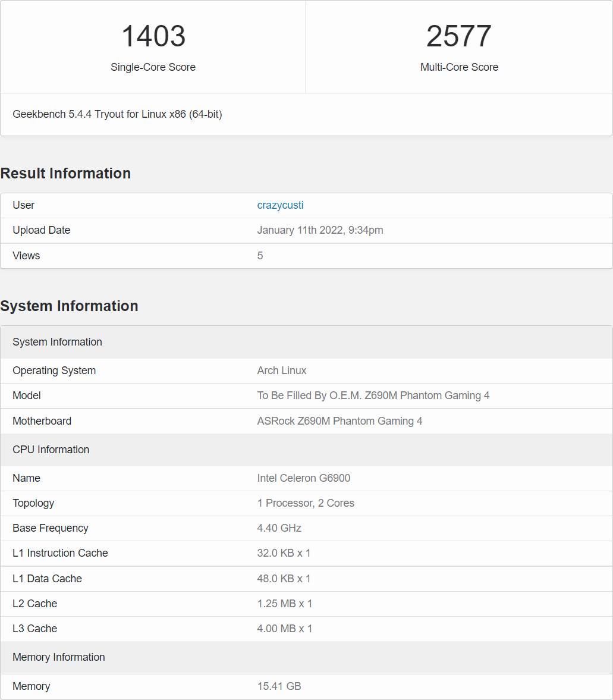This screenshot has width=613, height=700.
Task: Click the System Information heading
Action: 70,306
